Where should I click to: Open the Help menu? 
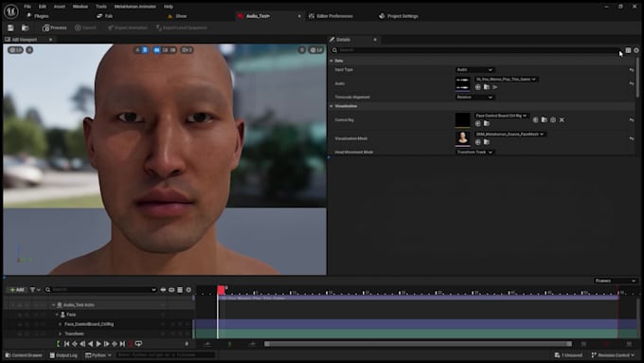[x=169, y=7]
